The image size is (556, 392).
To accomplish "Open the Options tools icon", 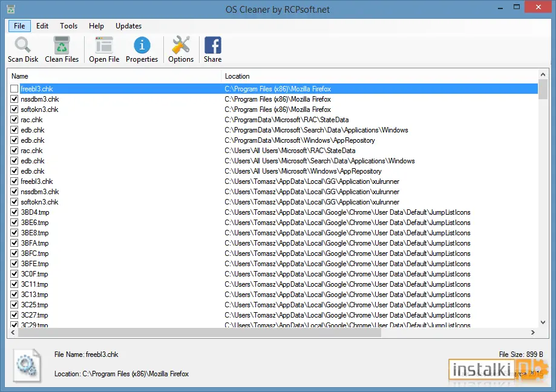I will pyautogui.click(x=181, y=45).
